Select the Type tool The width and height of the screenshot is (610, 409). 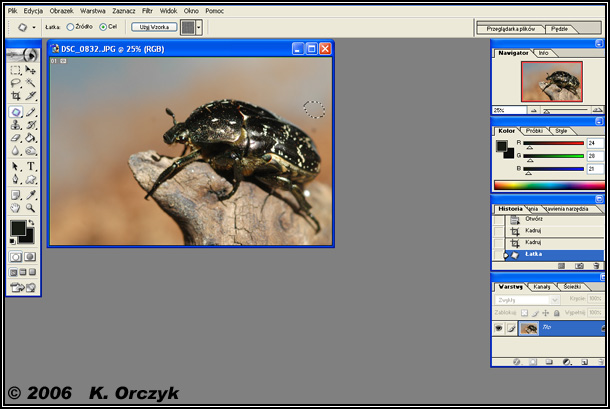pyautogui.click(x=31, y=166)
